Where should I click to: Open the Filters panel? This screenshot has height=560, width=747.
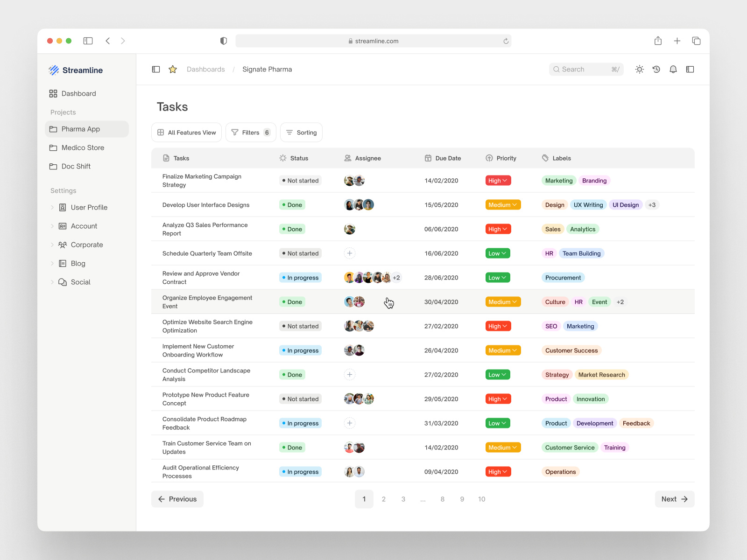[x=251, y=132]
